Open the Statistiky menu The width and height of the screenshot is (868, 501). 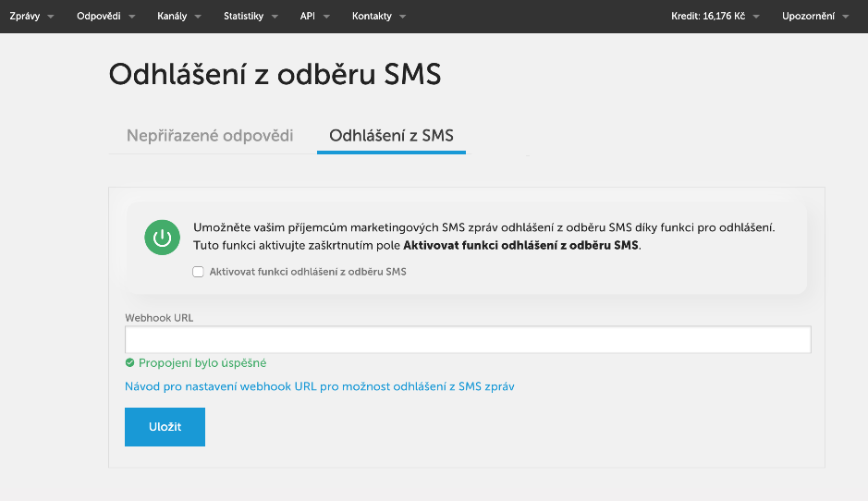point(243,16)
